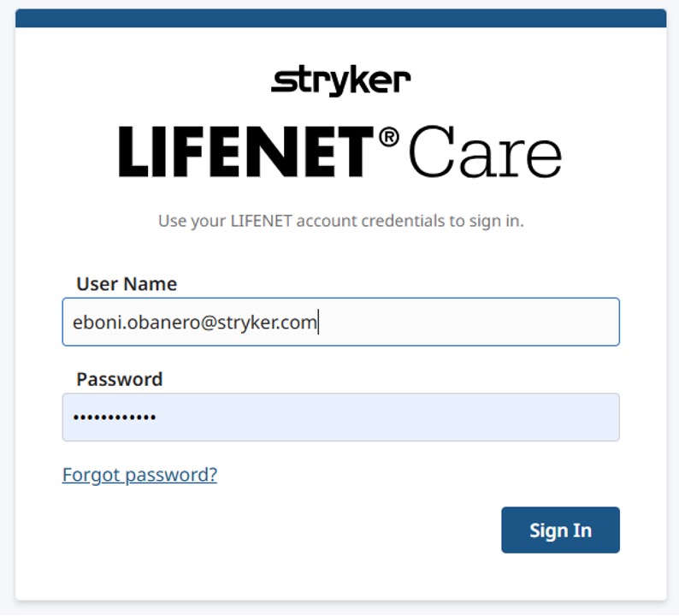This screenshot has height=616, width=679.
Task: Click the Care wordmark in the logo
Action: tap(485, 151)
